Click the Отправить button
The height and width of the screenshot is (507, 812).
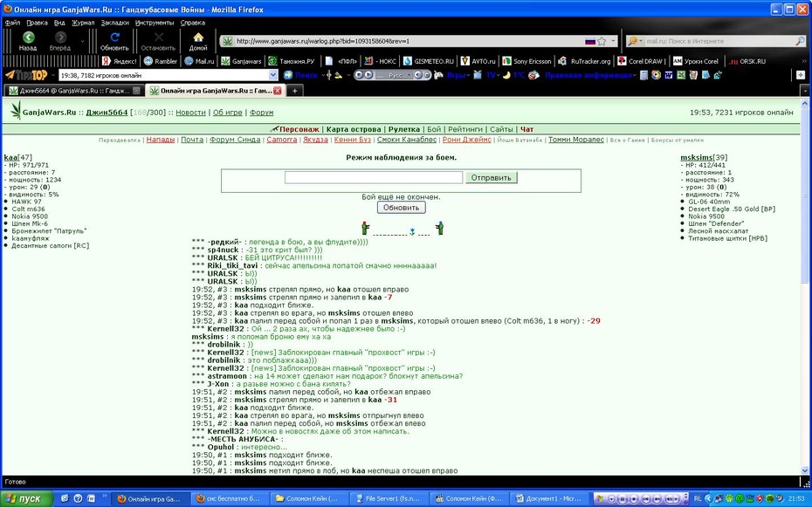click(x=491, y=177)
